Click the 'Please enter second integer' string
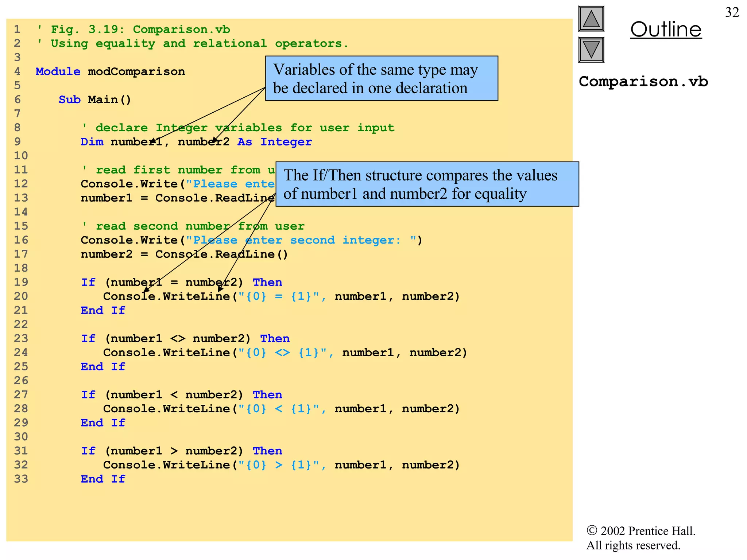 (301, 240)
